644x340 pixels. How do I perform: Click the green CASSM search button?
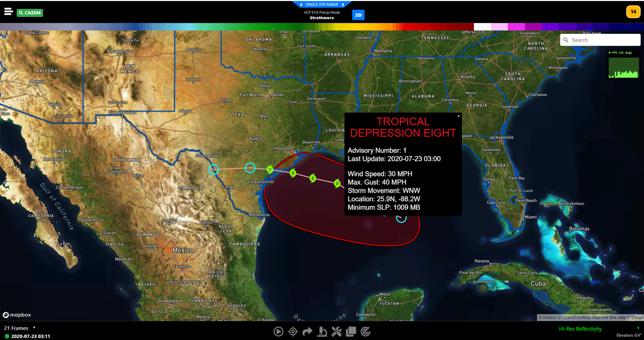(30, 12)
